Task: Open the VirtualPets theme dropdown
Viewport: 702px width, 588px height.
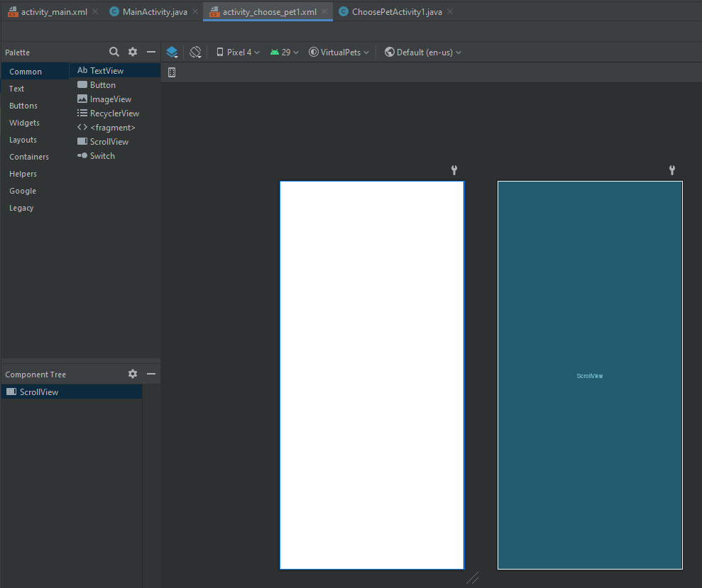Action: pyautogui.click(x=339, y=52)
